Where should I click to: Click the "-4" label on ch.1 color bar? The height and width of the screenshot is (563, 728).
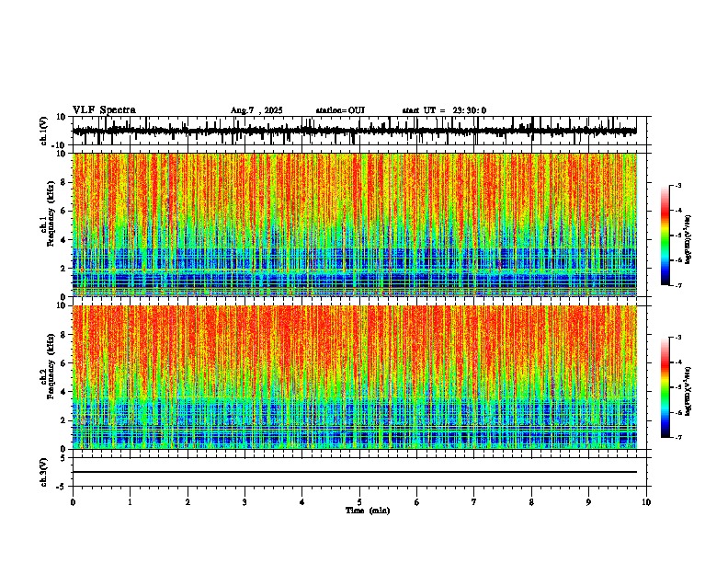click(677, 211)
